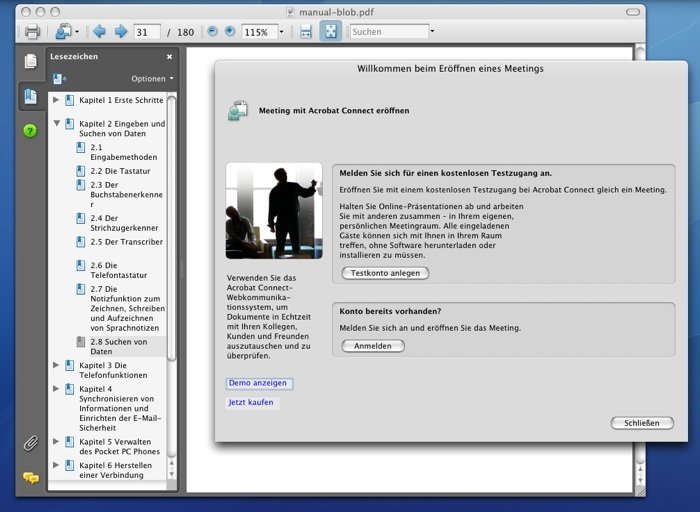Toggle the full page view icon
Screen dimensions: 700x512
click(x=330, y=31)
